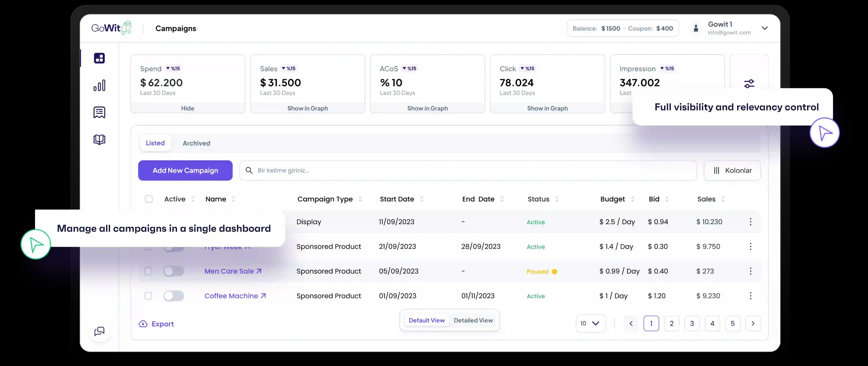This screenshot has height=366, width=868.
Task: Select the Default View tab
Action: (427, 320)
